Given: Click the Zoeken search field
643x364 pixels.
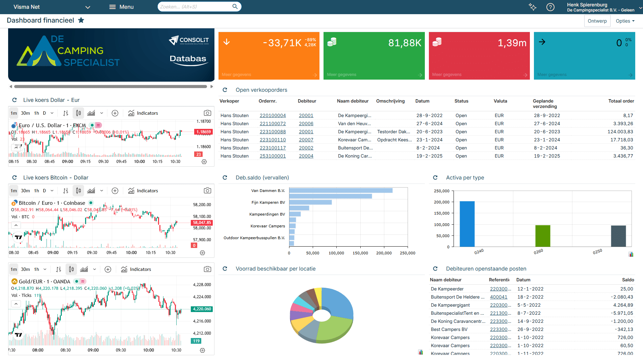Looking at the screenshot, I should (195, 7).
